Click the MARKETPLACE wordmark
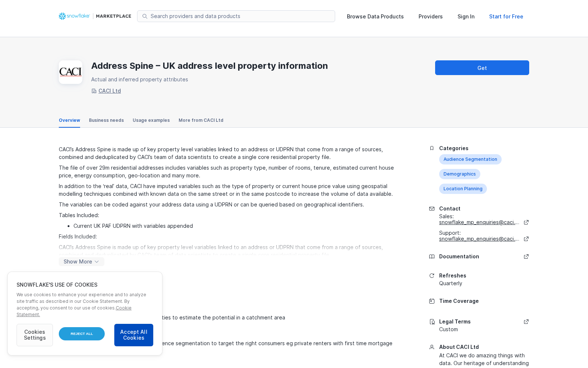588x368 pixels. click(114, 16)
